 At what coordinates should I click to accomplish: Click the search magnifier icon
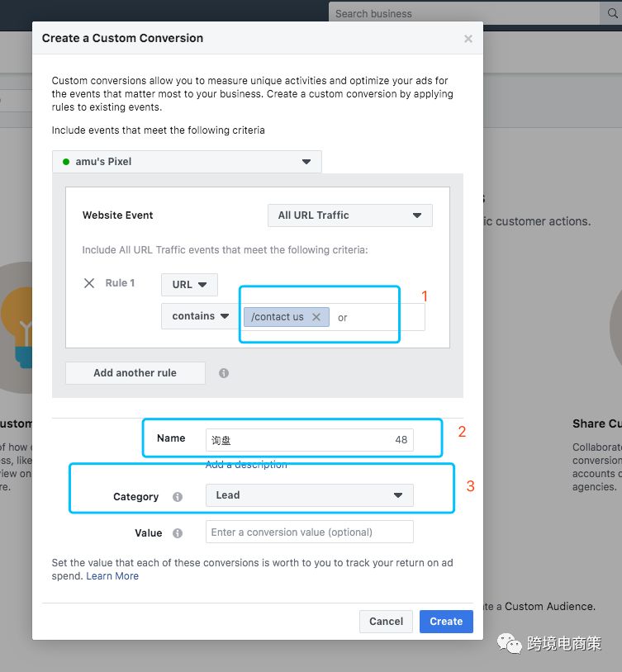613,13
